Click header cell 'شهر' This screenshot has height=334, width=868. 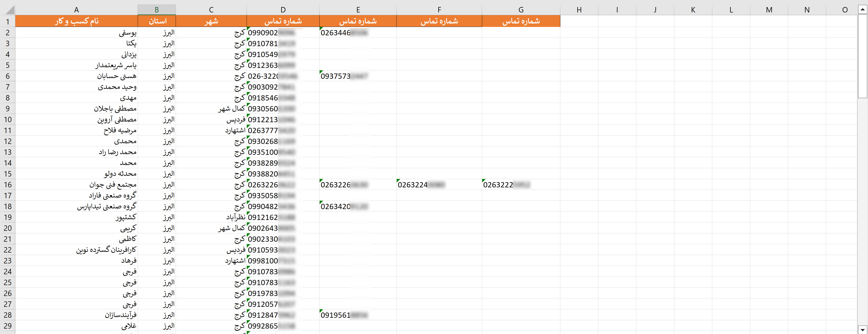click(211, 21)
